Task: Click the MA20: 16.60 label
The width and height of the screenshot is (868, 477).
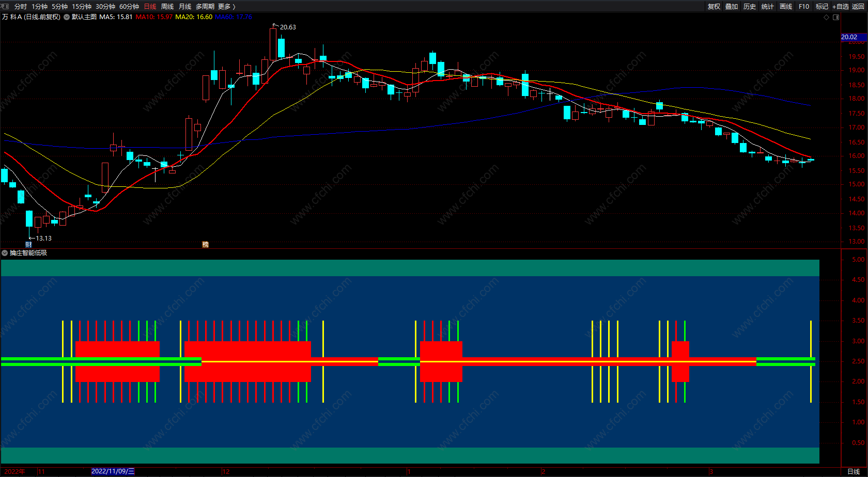Action: pyautogui.click(x=194, y=17)
